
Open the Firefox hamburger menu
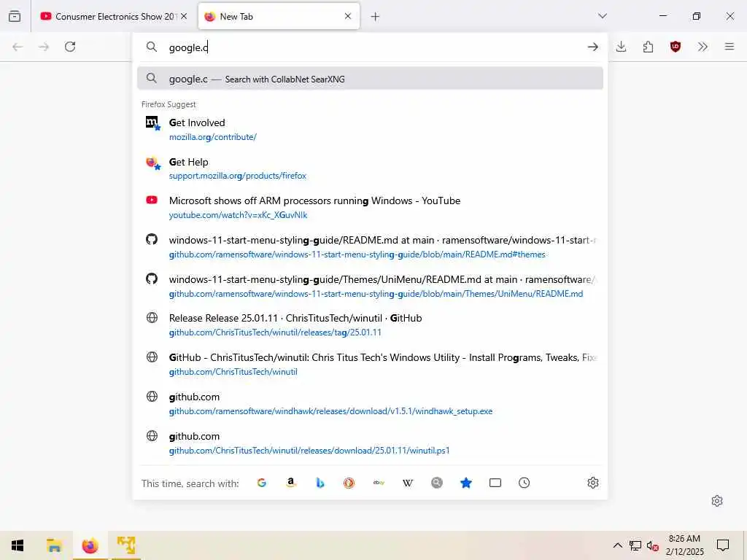pos(729,47)
